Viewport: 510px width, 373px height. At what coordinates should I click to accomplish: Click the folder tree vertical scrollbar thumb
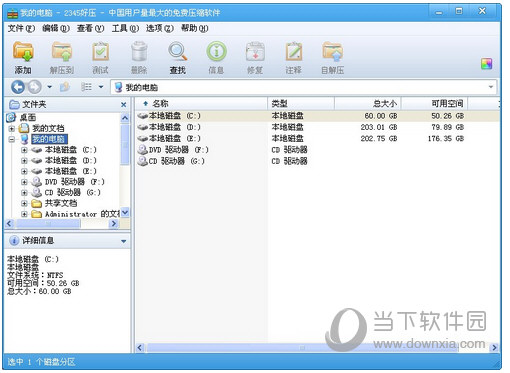click(125, 144)
